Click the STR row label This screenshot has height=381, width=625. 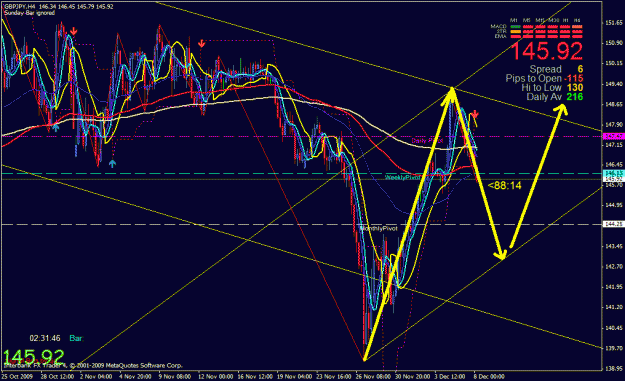point(501,31)
